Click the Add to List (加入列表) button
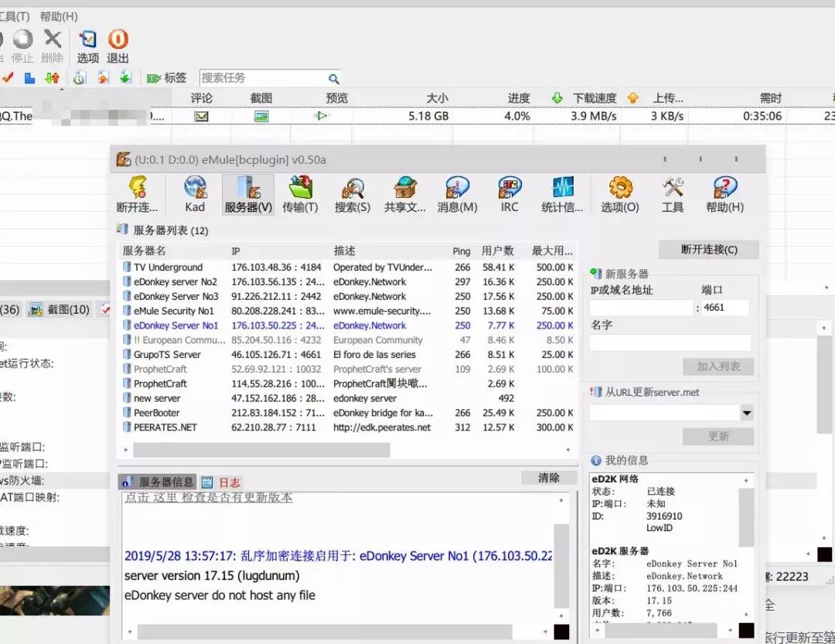Image resolution: width=835 pixels, height=644 pixels. pos(718,366)
